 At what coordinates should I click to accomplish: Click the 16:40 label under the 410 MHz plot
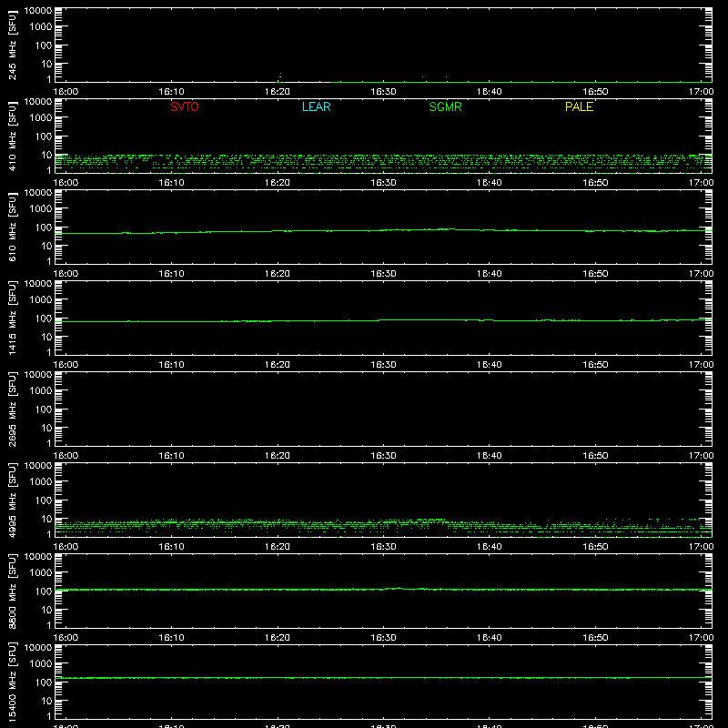[x=489, y=183]
